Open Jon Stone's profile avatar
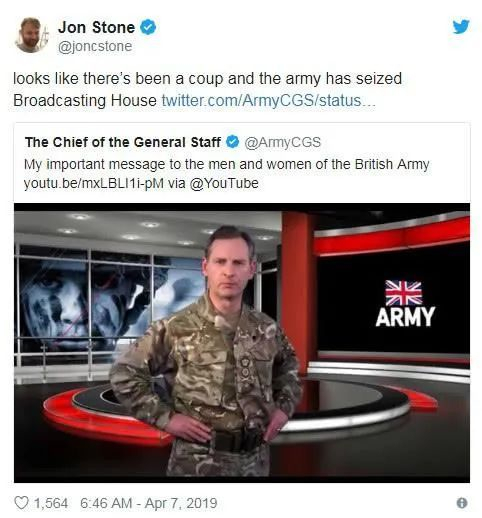482x518 pixels. click(x=31, y=35)
